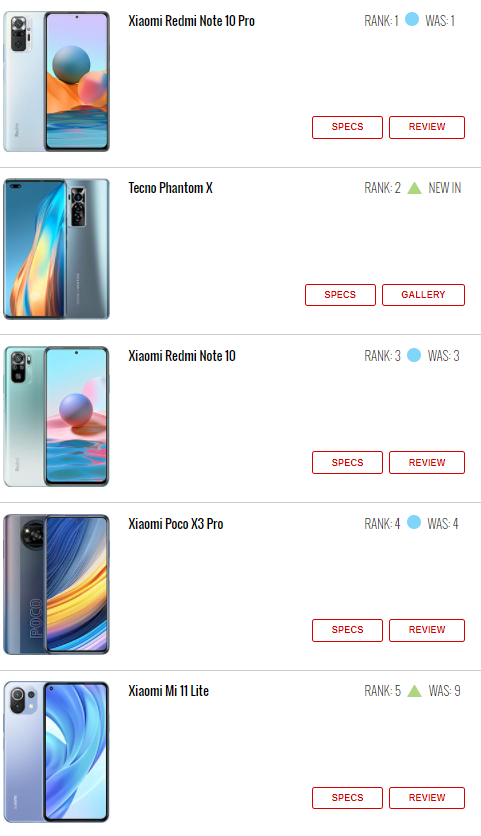This screenshot has height=836, width=481.
Task: Open the Xiaomi Redmi Note 10 Pro phone image
Action: click(x=57, y=82)
